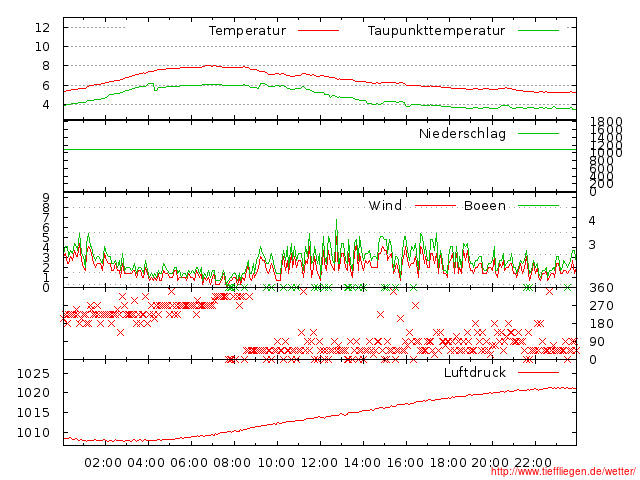Screen dimensions: 640x480
Task: Click the 14:00 time axis label
Action: (362, 463)
